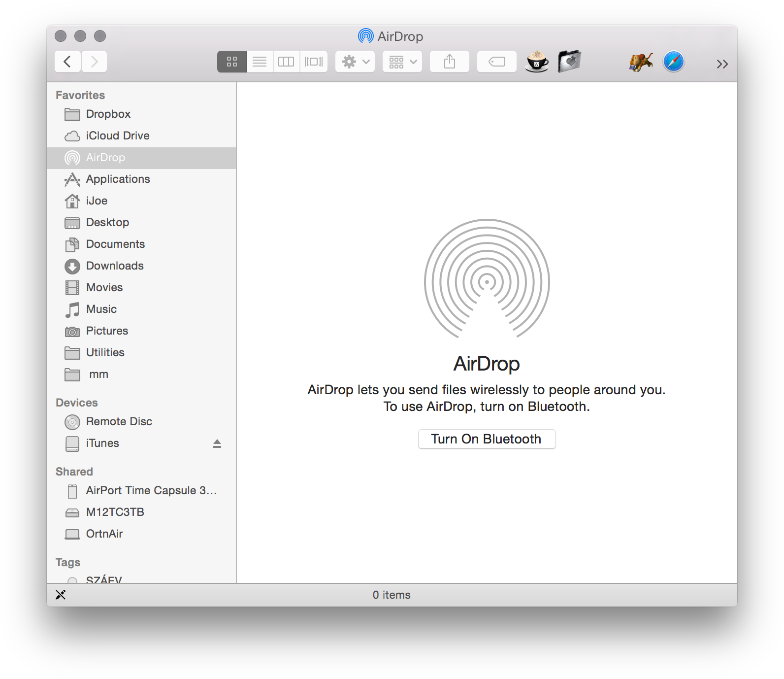Launch the coffee cup app in toolbar
Image resolution: width=784 pixels, height=679 pixels.
[x=537, y=62]
